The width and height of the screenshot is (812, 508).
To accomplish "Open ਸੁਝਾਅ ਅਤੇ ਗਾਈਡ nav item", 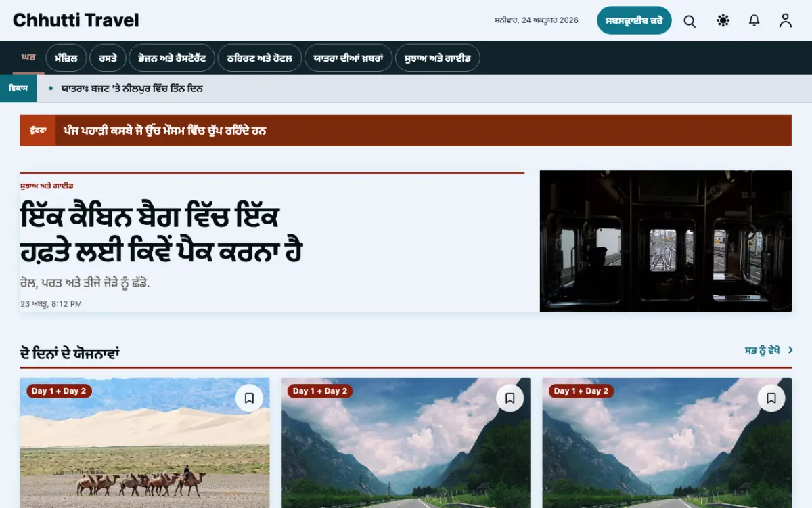I will click(438, 58).
